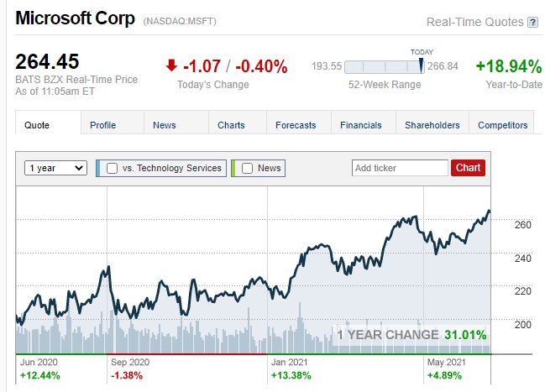Click the red down arrow price indicator
This screenshot has width=545, height=392.
(x=172, y=65)
